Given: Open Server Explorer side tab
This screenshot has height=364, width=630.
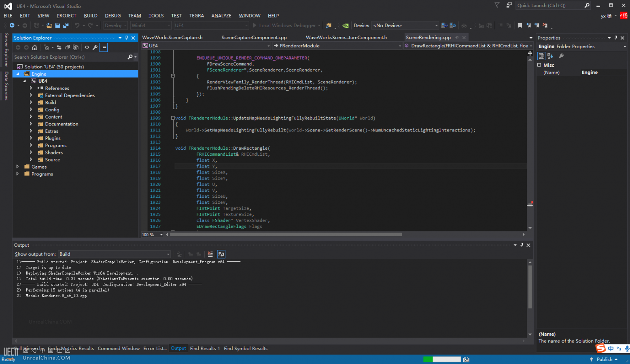Looking at the screenshot, I should pos(6,50).
